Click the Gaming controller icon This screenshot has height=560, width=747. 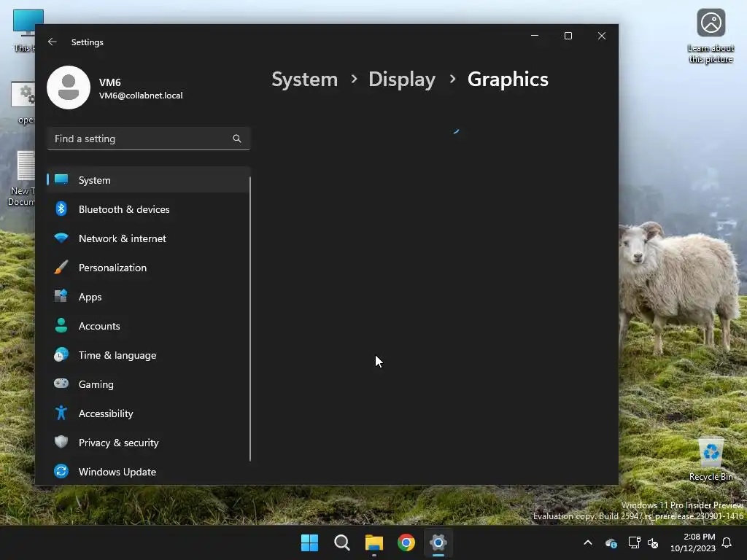61,384
